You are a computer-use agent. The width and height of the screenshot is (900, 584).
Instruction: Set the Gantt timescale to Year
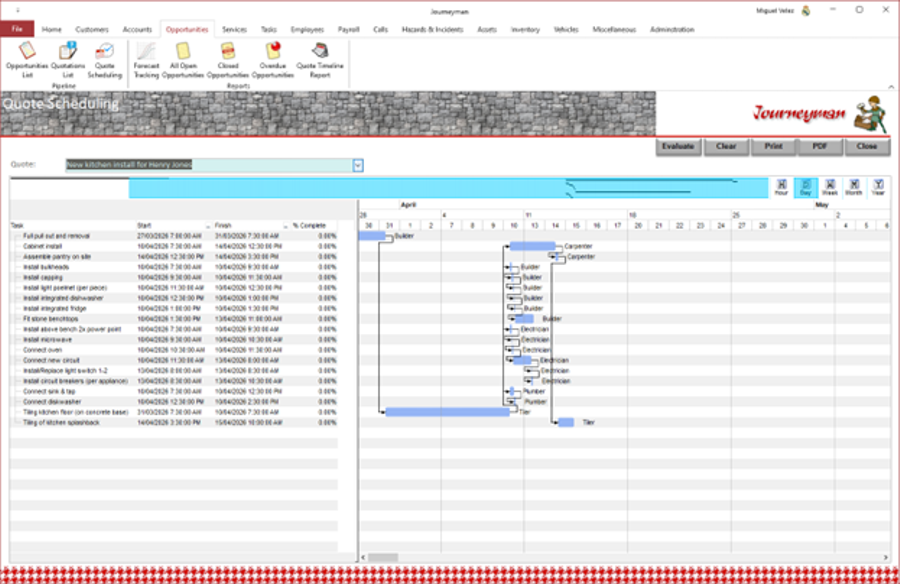coord(878,187)
